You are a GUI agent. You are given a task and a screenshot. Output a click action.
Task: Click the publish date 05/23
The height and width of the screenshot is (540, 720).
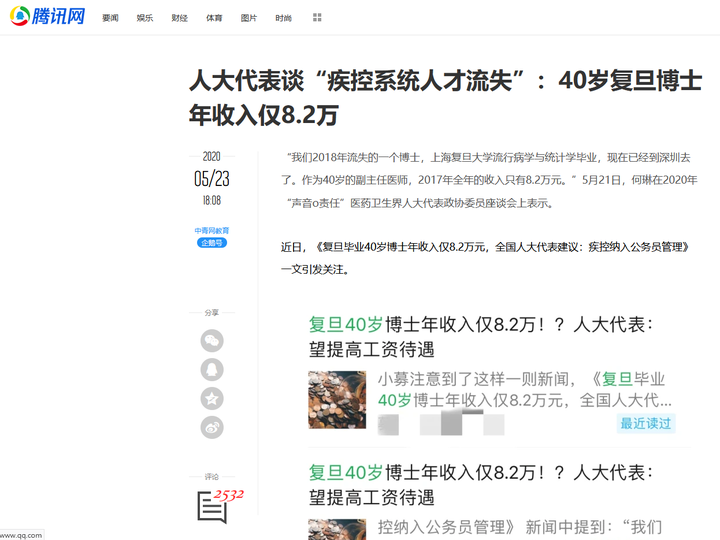(212, 179)
